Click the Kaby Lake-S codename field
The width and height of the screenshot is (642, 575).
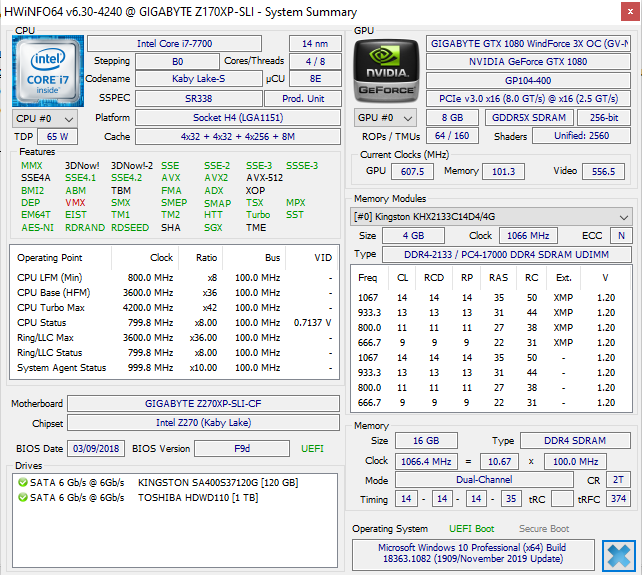pos(199,79)
